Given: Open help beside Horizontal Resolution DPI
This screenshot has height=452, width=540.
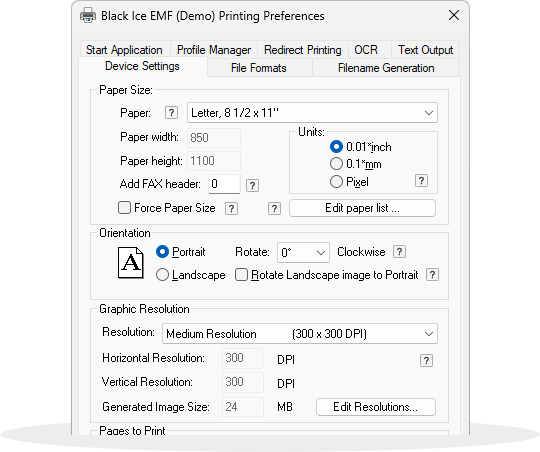Looking at the screenshot, I should tap(426, 360).
